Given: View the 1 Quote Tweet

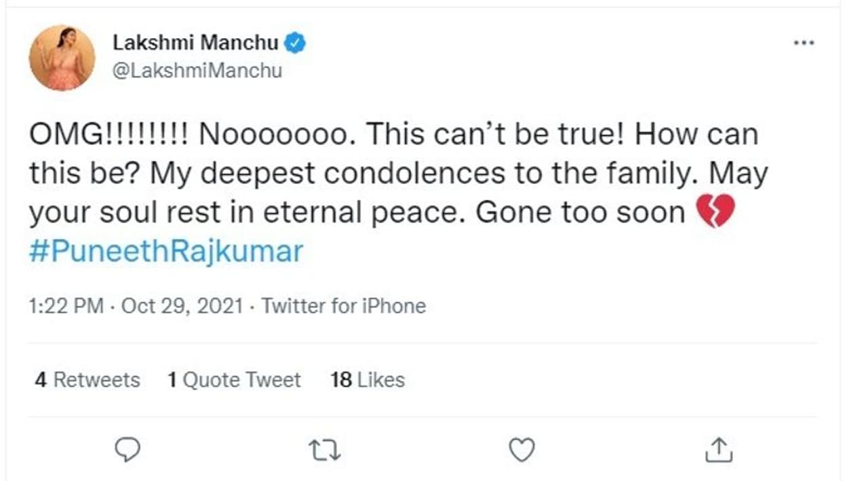Looking at the screenshot, I should pos(235,380).
